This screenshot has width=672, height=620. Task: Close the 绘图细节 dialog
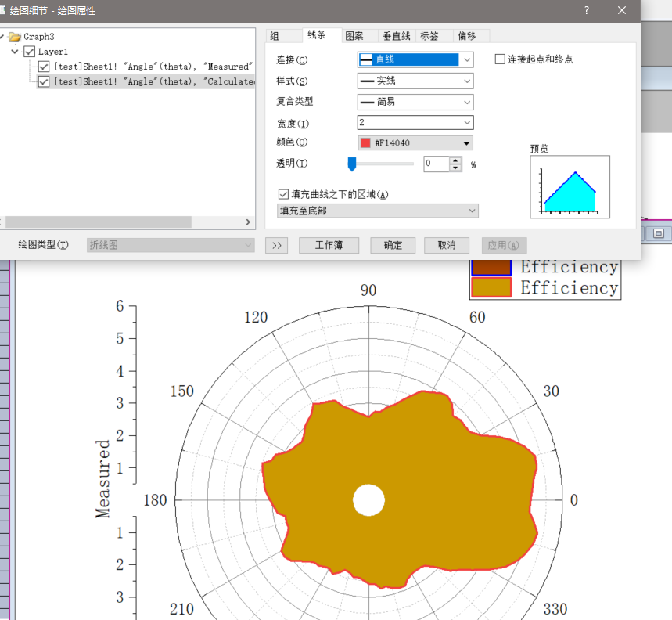[622, 10]
